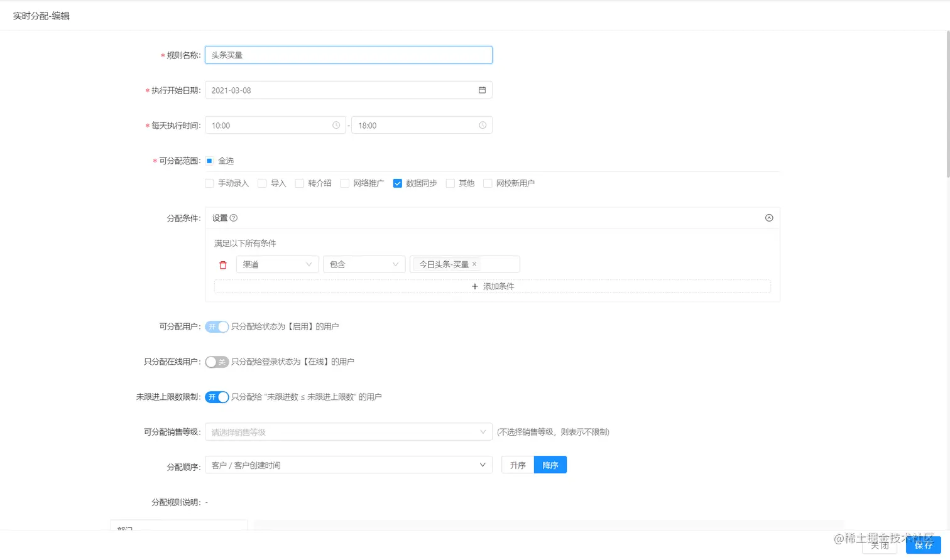Toggle the 全选 checkbox
The image size is (950, 560).
[210, 161]
